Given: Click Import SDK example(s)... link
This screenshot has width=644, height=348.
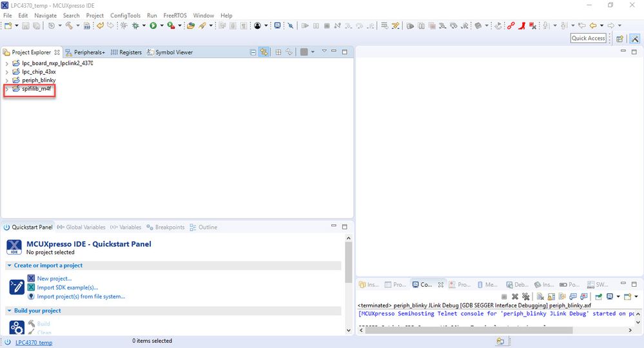Looking at the screenshot, I should point(67,287).
